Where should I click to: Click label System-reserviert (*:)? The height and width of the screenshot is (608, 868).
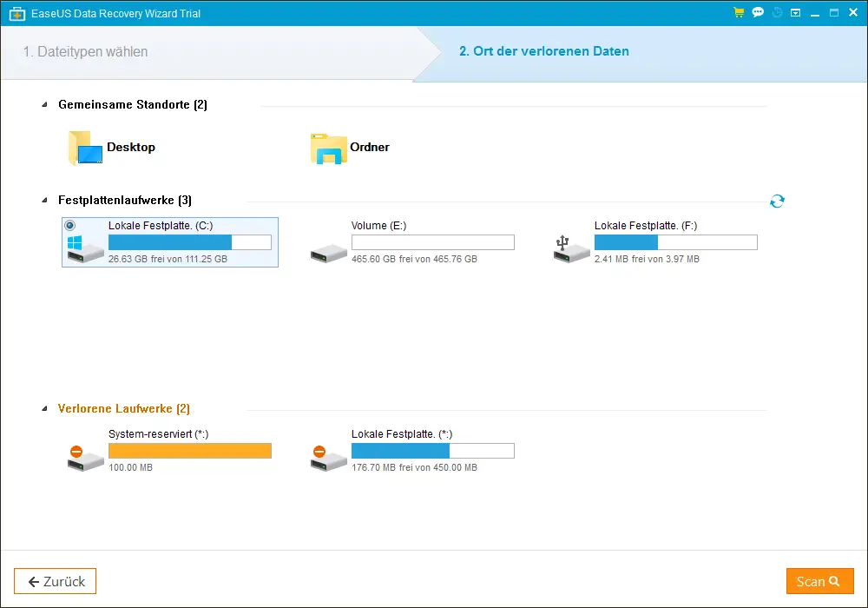[158, 434]
